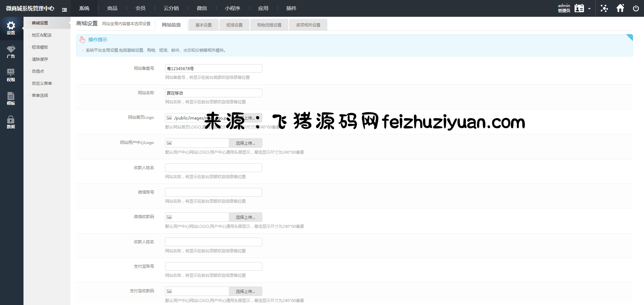The image size is (644, 305).
Task: Open the 商品 top menu
Action: coord(112,8)
